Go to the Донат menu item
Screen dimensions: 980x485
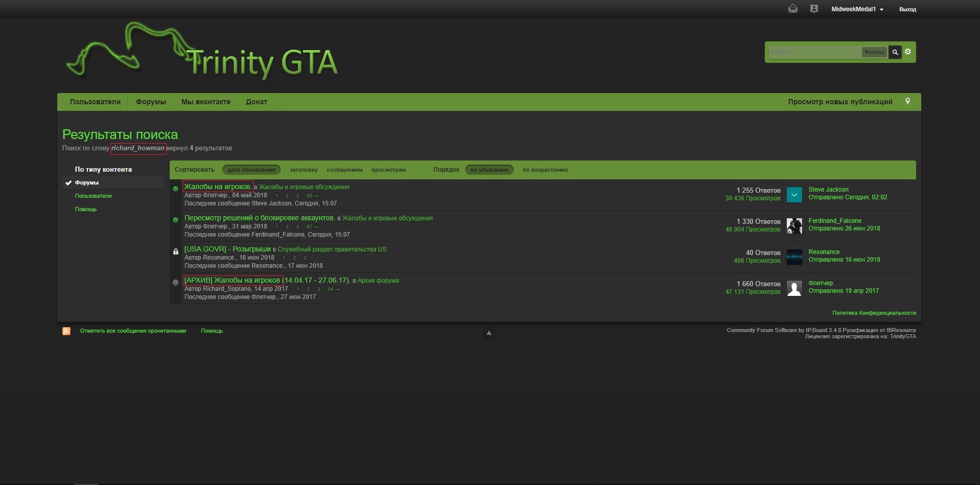coord(256,102)
